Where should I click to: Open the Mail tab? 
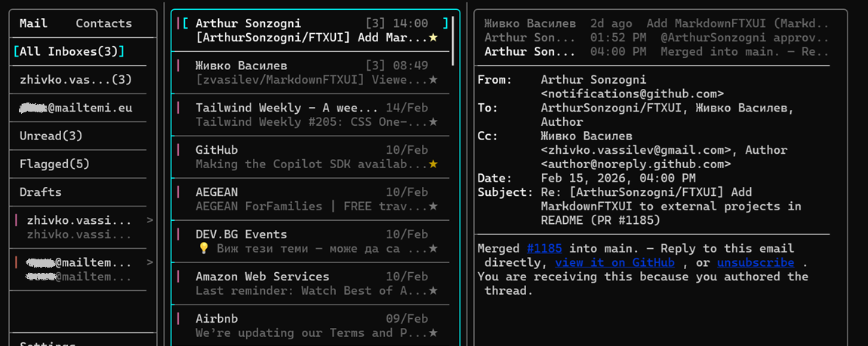point(33,23)
